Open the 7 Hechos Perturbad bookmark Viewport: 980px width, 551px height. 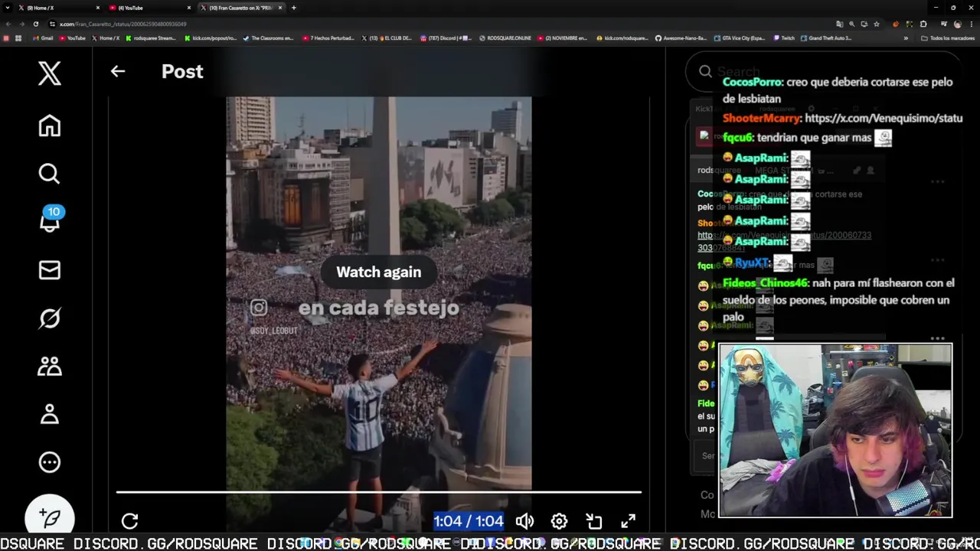coord(328,38)
